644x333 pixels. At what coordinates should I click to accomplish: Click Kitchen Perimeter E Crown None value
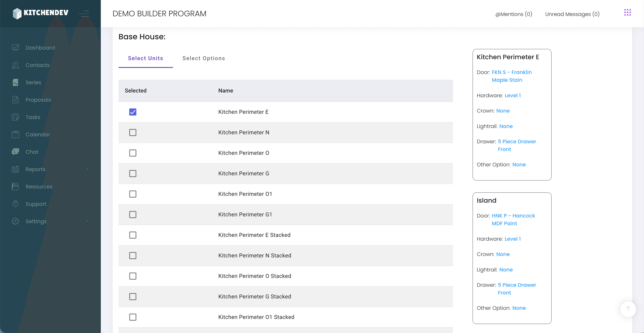coord(503,111)
